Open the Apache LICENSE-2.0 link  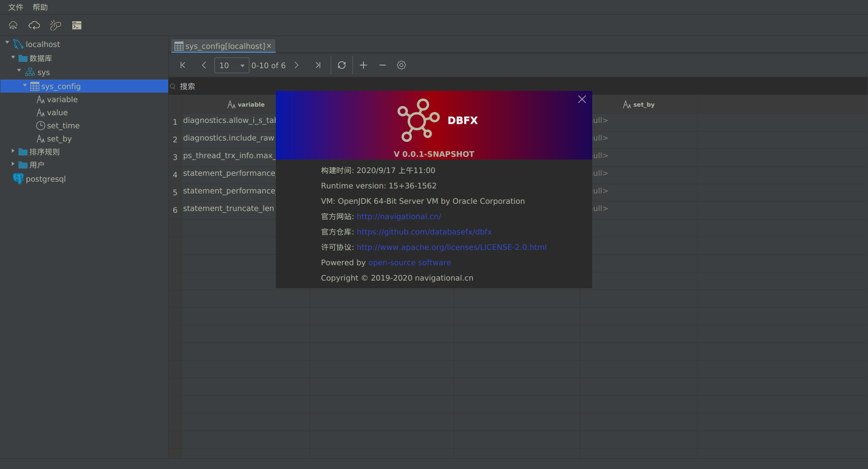pyautogui.click(x=452, y=247)
